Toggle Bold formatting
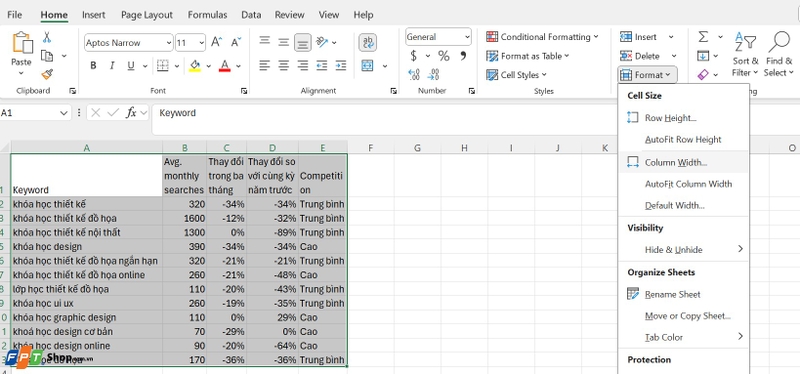800x374 pixels. [93, 65]
